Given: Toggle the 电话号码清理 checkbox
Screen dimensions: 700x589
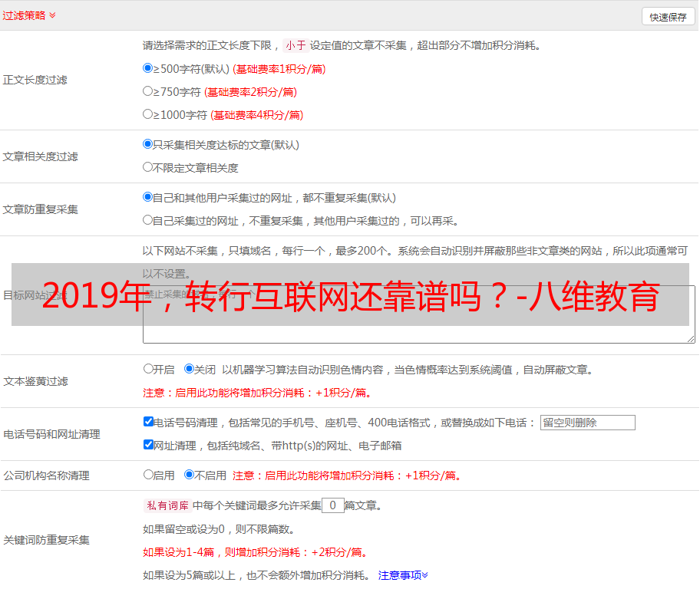Looking at the screenshot, I should click(149, 422).
